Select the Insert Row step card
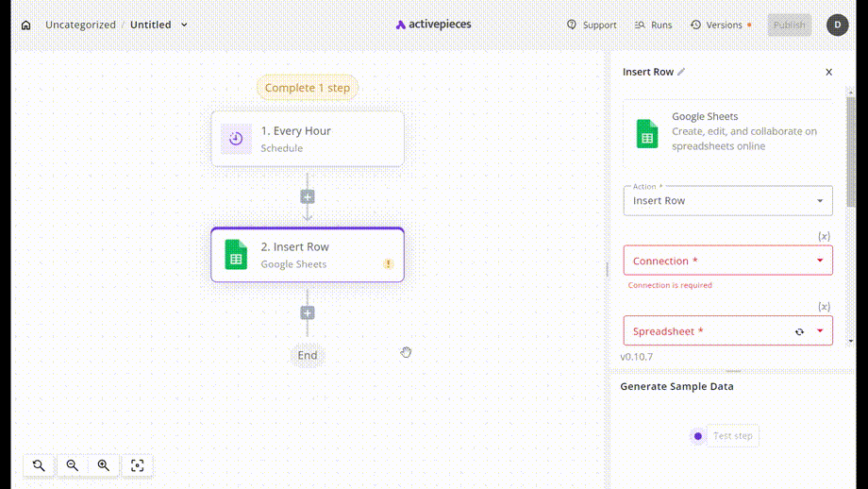The height and width of the screenshot is (489, 868). (x=308, y=255)
